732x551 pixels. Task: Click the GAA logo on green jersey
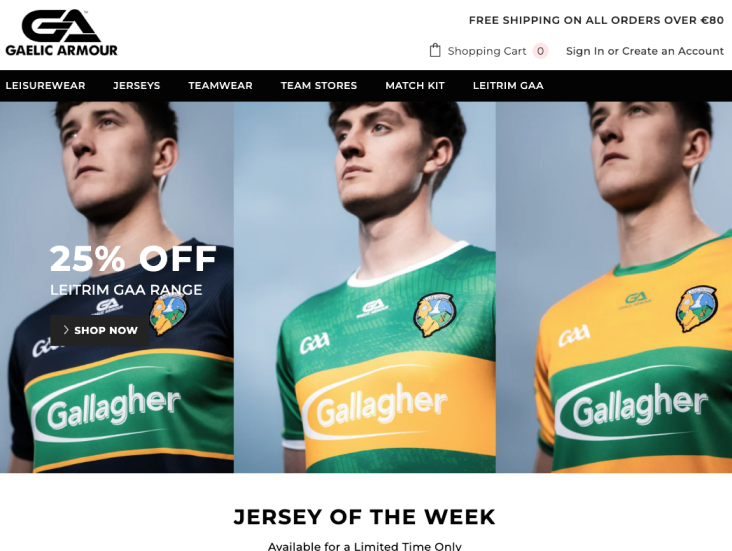pos(314,343)
